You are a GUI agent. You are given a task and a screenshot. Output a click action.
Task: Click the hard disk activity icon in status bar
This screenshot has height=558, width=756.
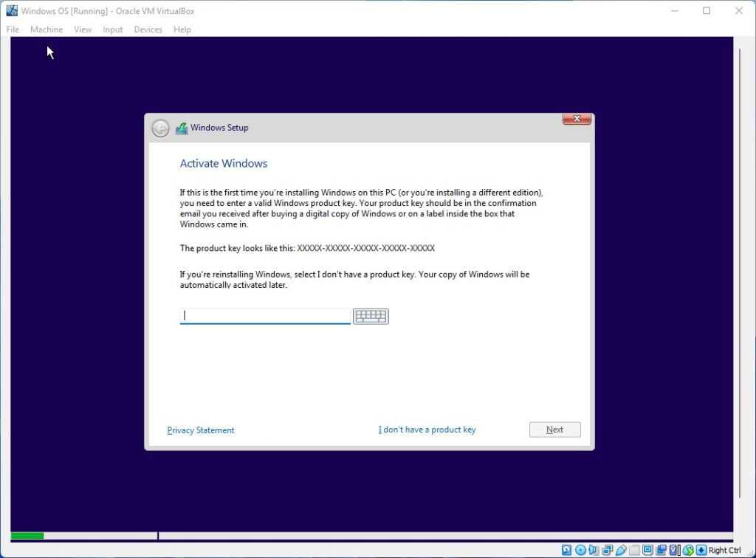click(566, 550)
